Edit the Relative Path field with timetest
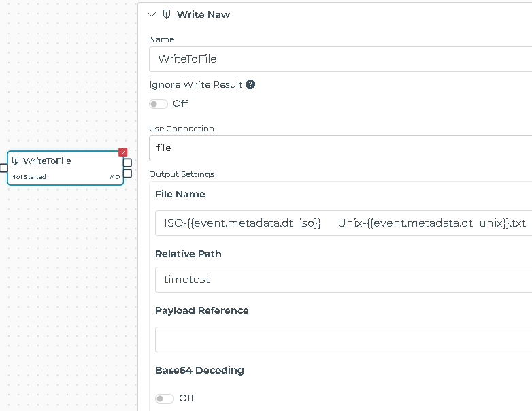 click(344, 280)
